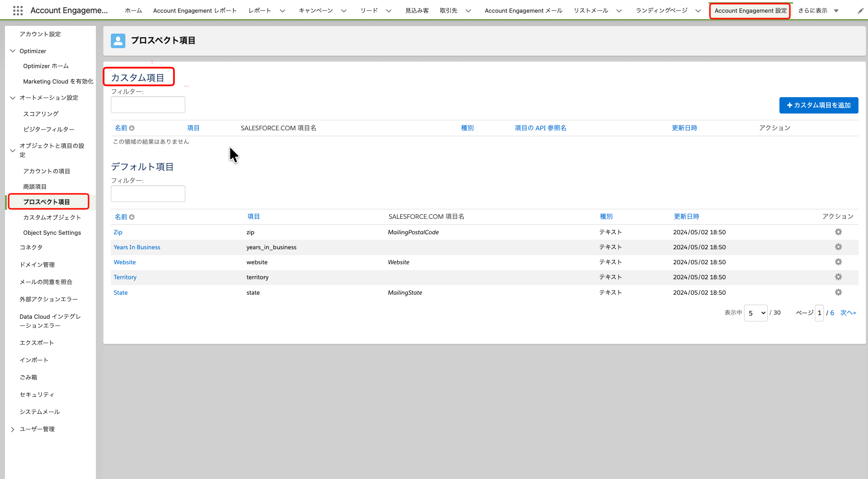Open the rows-per-page dropdown showing 5

756,313
